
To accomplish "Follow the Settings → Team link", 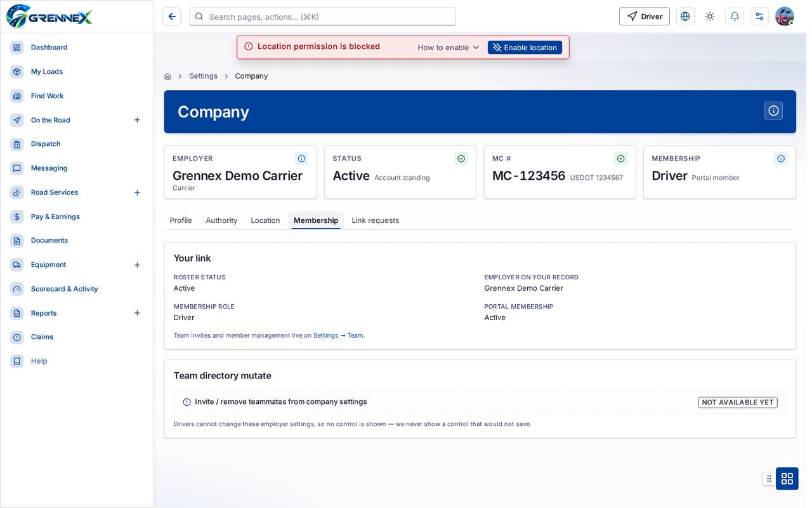I will 338,335.
